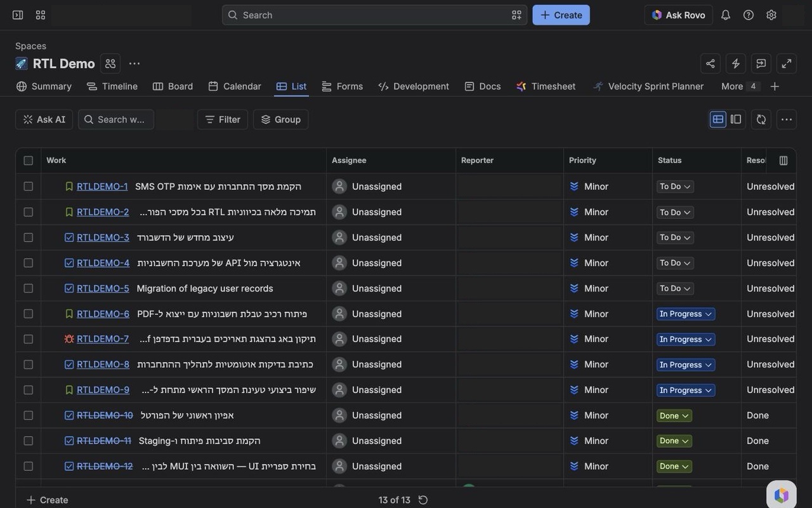Switch to the Board tab
Screen dimensions: 812x508
pyautogui.click(x=173, y=86)
